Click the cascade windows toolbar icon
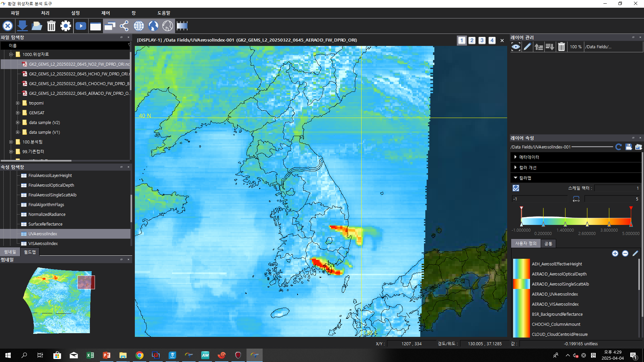644x362 pixels. click(110, 26)
